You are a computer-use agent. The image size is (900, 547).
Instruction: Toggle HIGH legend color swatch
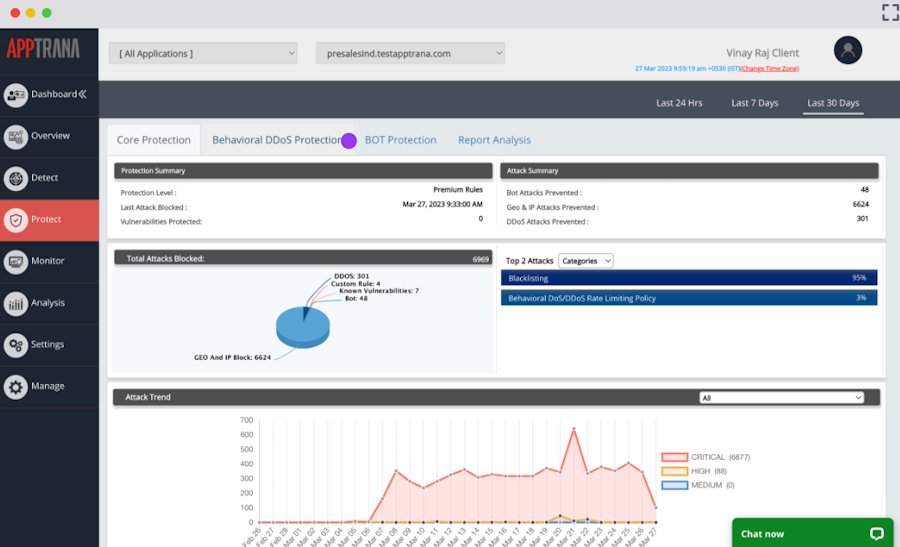click(x=674, y=471)
